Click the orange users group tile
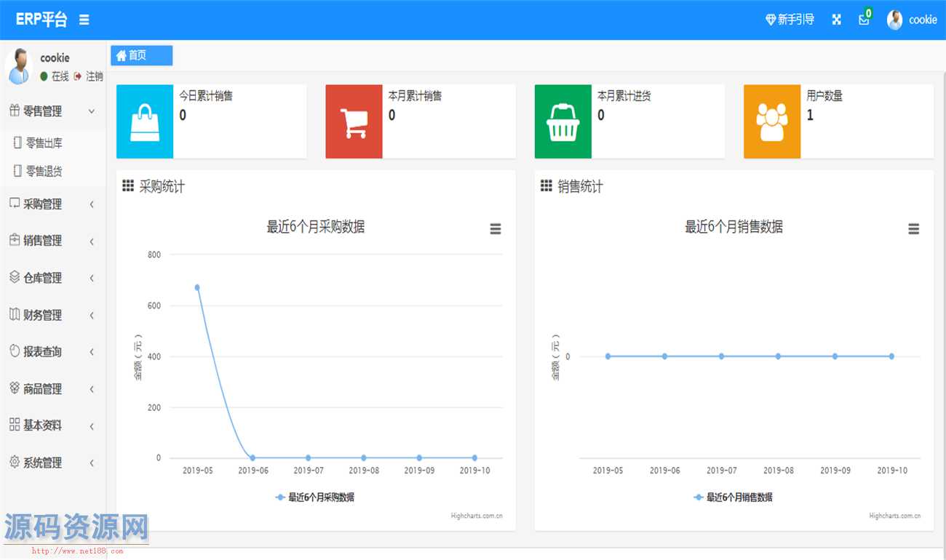The height and width of the screenshot is (560, 946). click(771, 121)
